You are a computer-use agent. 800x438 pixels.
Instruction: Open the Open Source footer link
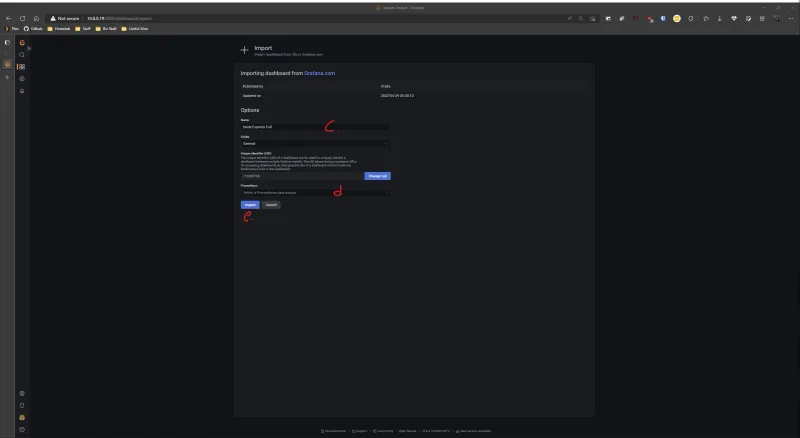coord(408,431)
